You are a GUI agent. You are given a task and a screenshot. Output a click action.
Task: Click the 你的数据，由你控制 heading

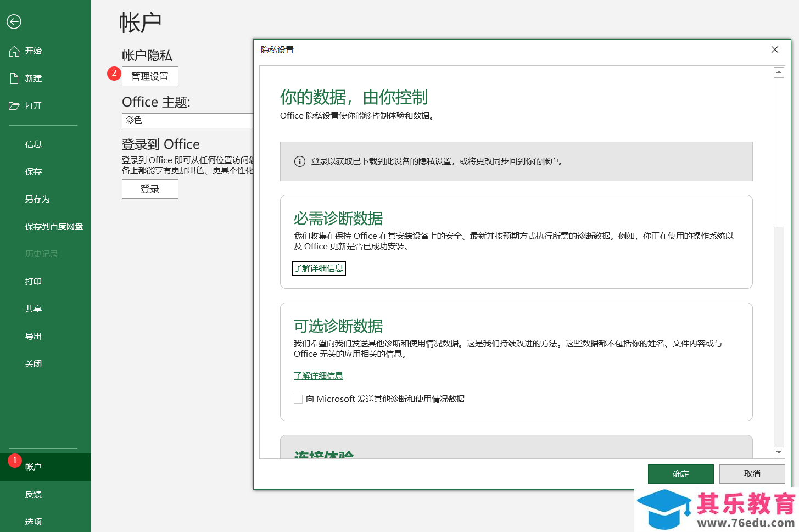pos(354,97)
